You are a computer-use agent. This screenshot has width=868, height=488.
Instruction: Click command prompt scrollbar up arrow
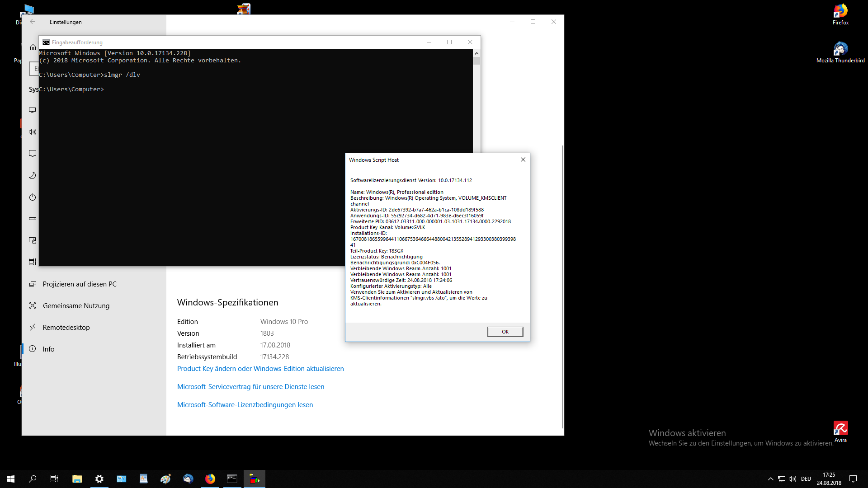click(x=476, y=53)
